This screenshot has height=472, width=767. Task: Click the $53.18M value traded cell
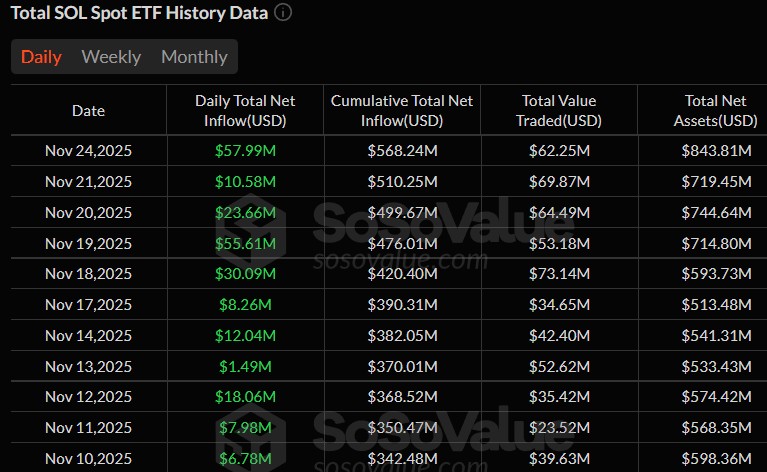[x=559, y=244]
